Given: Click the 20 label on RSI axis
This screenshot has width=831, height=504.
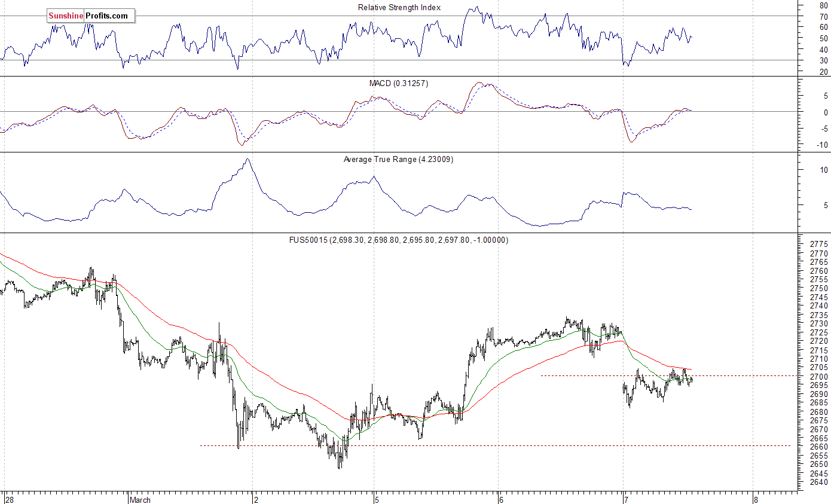Looking at the screenshot, I should pyautogui.click(x=824, y=72).
